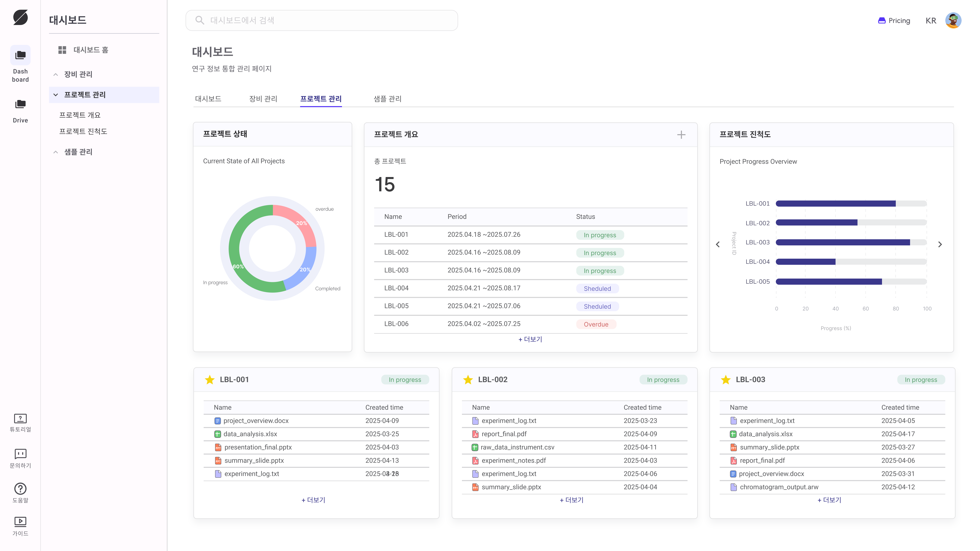980x551 pixels.
Task: Expand the 장비 관리 sidebar section
Action: click(x=55, y=74)
